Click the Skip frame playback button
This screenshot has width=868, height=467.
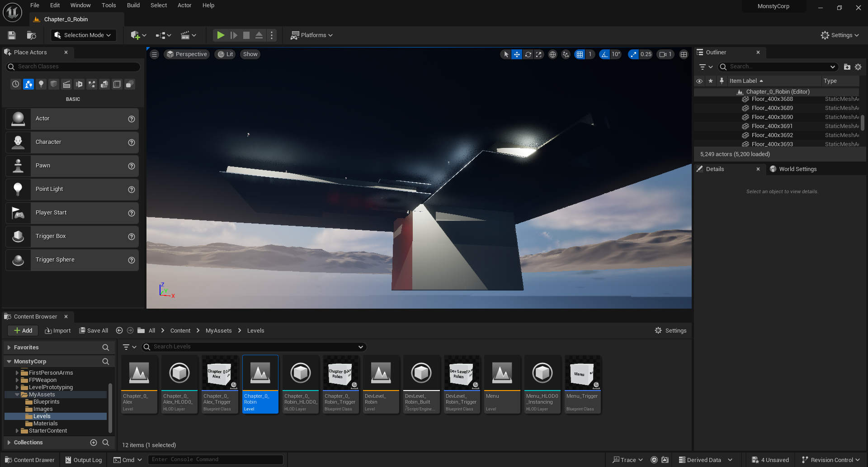point(234,35)
